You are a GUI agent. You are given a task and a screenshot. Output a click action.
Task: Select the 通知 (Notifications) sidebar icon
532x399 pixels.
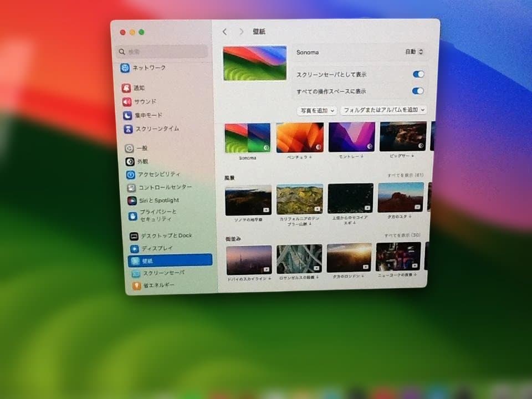tap(142, 88)
